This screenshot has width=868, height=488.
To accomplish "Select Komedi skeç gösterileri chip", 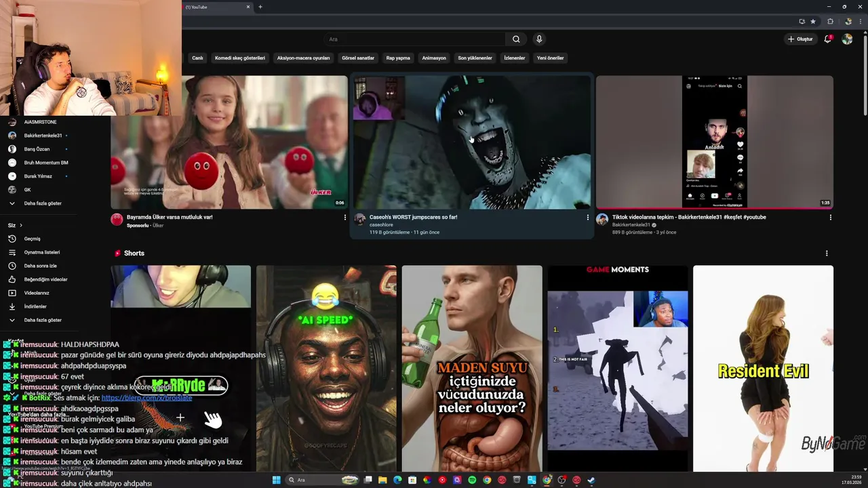I will pyautogui.click(x=240, y=58).
